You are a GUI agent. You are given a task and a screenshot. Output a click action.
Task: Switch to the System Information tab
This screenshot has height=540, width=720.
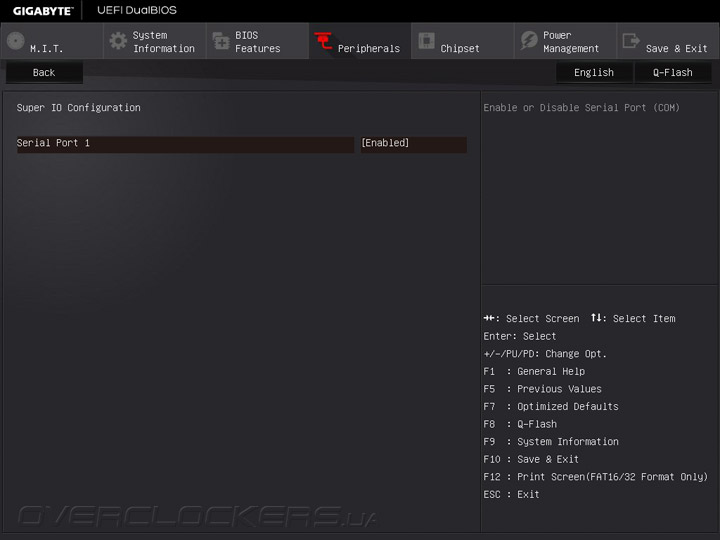pyautogui.click(x=155, y=41)
